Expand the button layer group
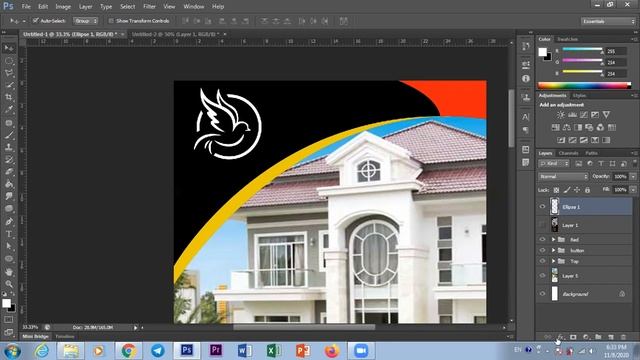 tap(553, 250)
